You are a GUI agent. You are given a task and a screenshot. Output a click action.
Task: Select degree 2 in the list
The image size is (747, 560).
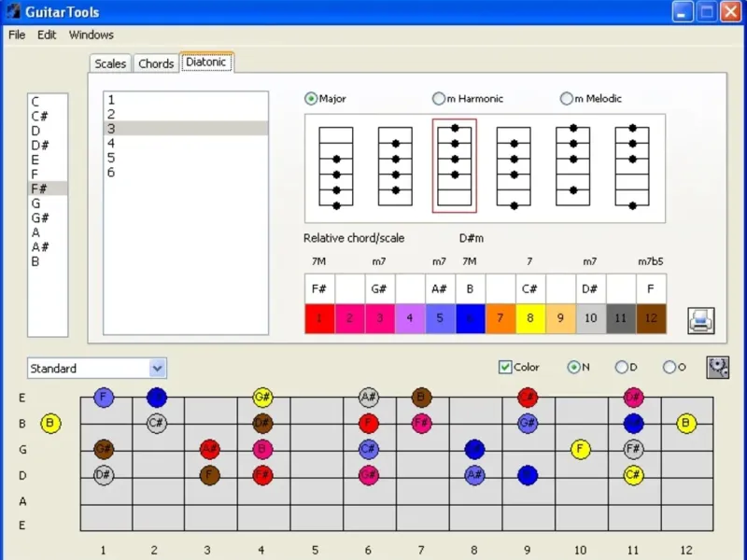tap(186, 114)
